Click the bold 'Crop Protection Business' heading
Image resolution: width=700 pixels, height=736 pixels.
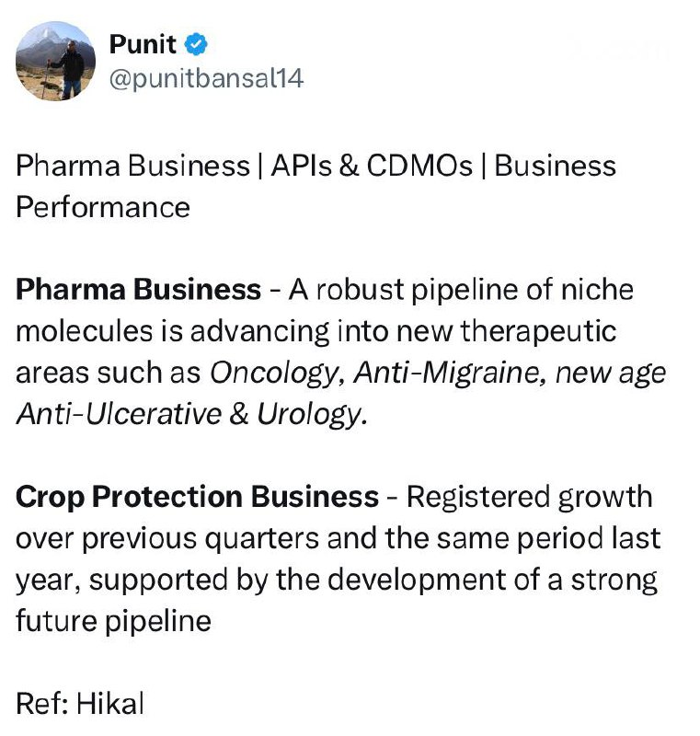(x=197, y=497)
